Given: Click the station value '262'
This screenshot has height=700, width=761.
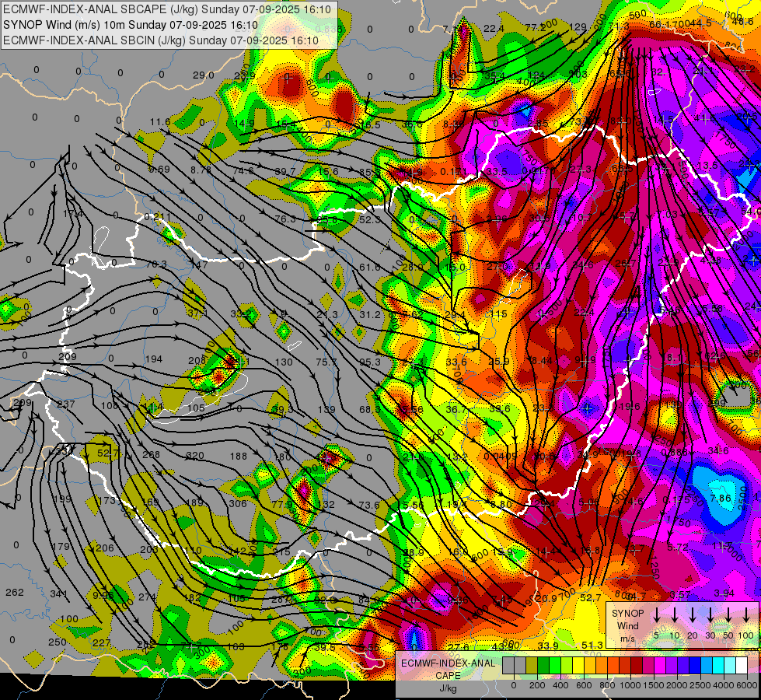Looking at the screenshot, I should click(15, 592).
